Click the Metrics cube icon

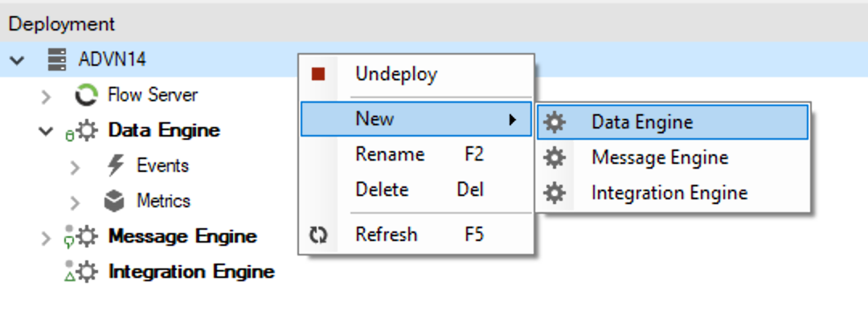point(114,202)
